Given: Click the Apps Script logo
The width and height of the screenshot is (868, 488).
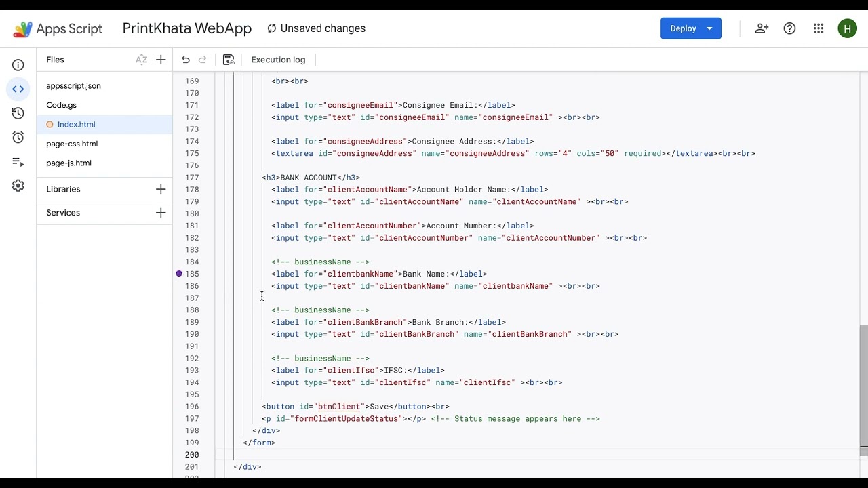Looking at the screenshot, I should (58, 28).
